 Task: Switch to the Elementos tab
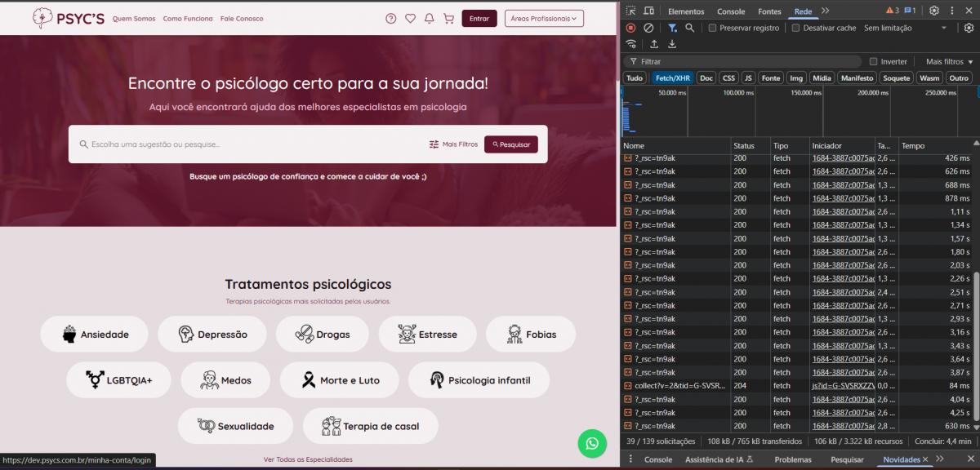coord(686,11)
